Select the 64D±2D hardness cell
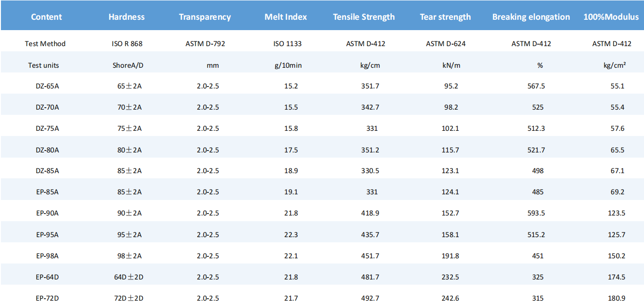The image size is (644, 303). 128,277
